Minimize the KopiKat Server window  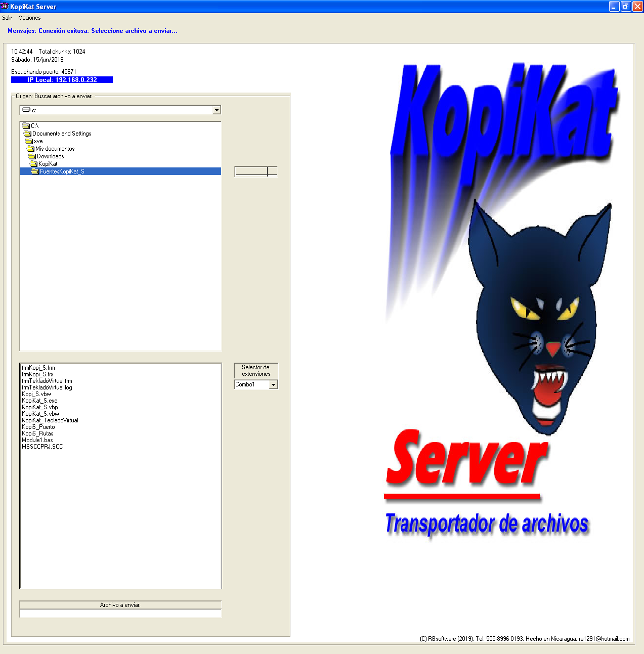[614, 6]
